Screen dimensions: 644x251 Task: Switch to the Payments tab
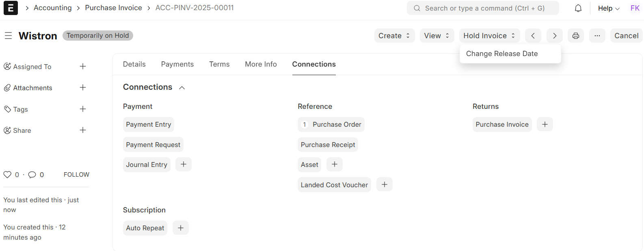coord(177,64)
